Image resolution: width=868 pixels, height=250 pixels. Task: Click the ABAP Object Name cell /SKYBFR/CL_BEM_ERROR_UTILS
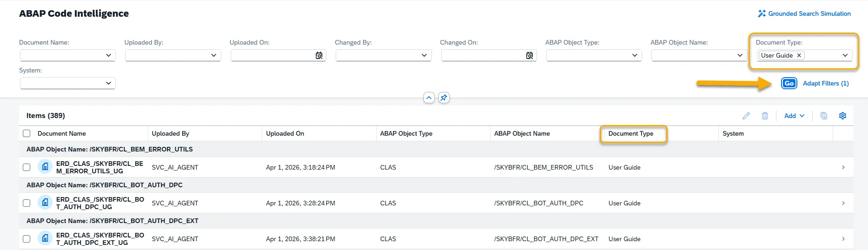(543, 167)
